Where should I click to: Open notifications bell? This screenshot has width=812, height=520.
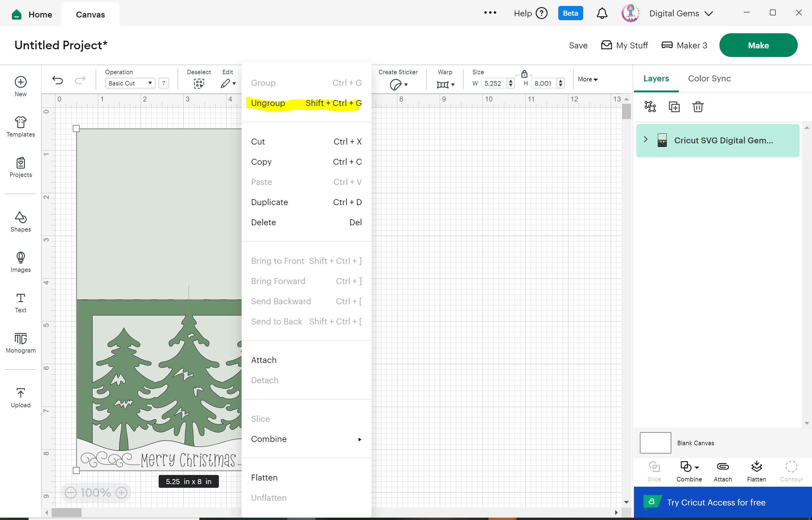point(602,14)
